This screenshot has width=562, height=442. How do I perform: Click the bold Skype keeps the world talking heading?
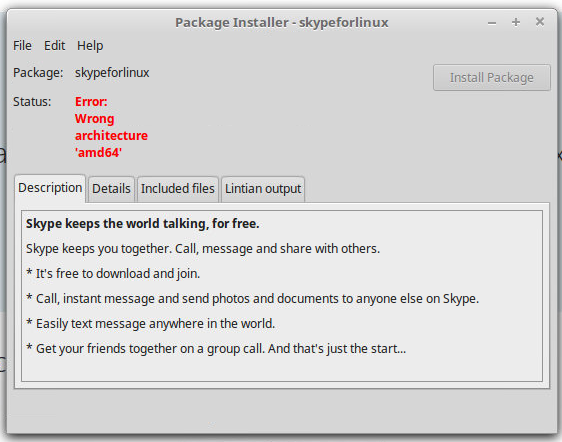(x=142, y=224)
